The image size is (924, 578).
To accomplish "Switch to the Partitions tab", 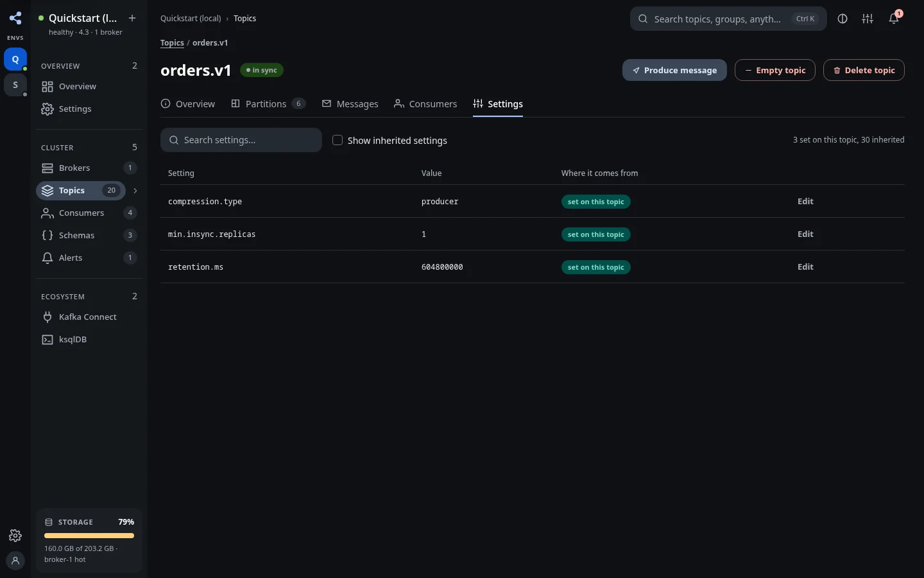I will (268, 104).
